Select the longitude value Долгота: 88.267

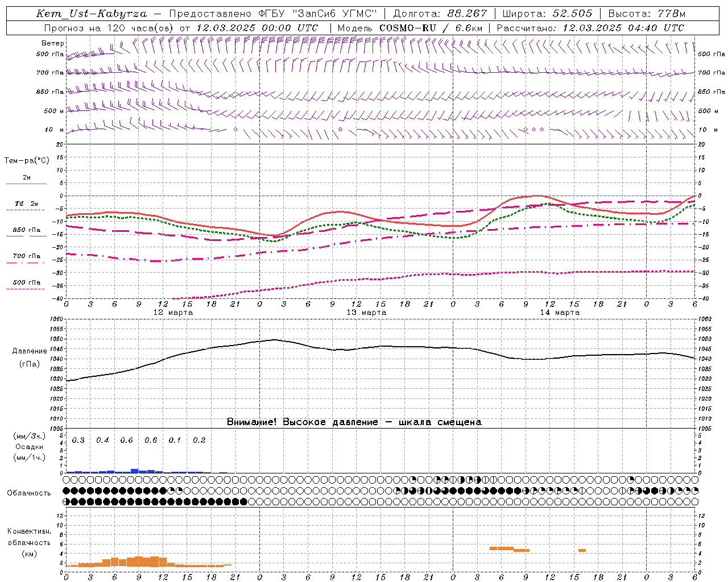pyautogui.click(x=440, y=14)
